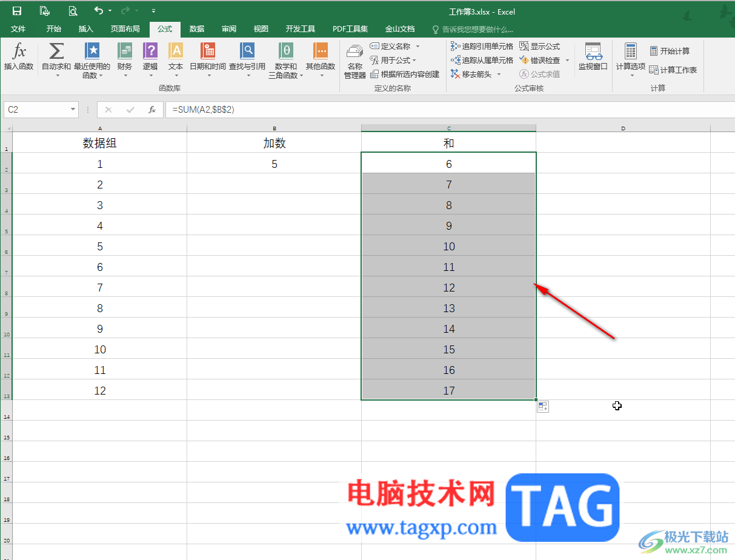Open the Financial functions icon
735x560 pixels.
(x=125, y=52)
